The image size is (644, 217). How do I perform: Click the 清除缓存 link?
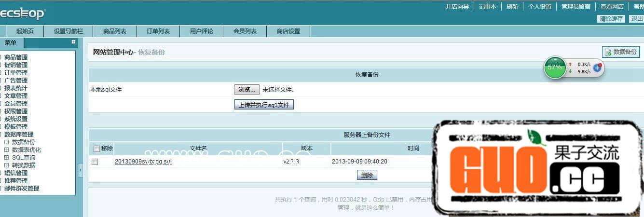click(611, 19)
